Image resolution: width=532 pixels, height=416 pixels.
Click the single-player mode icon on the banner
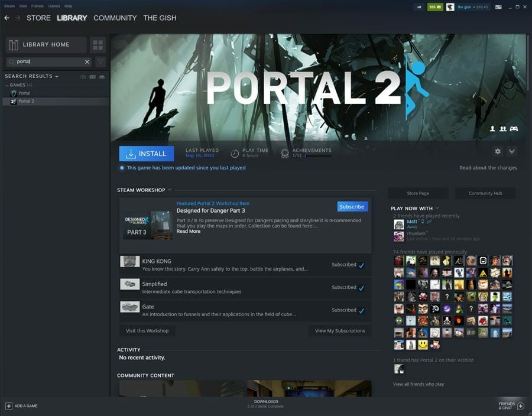point(493,128)
